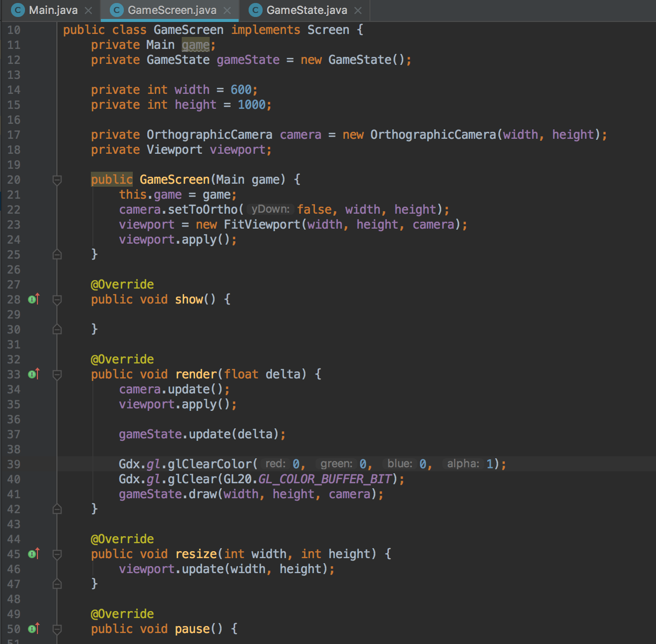
Task: Click line number 17 in the gutter
Action: 13,135
